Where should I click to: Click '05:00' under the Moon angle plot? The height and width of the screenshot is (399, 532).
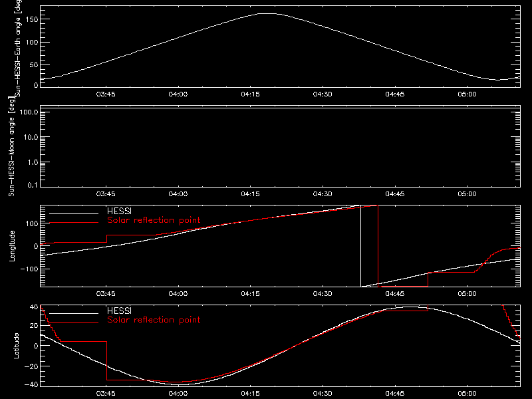coord(467,194)
